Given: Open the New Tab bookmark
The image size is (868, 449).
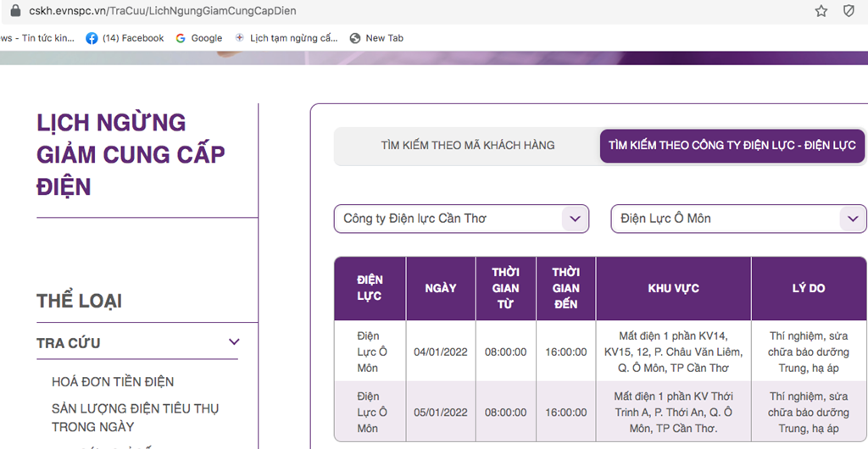Looking at the screenshot, I should coord(376,38).
